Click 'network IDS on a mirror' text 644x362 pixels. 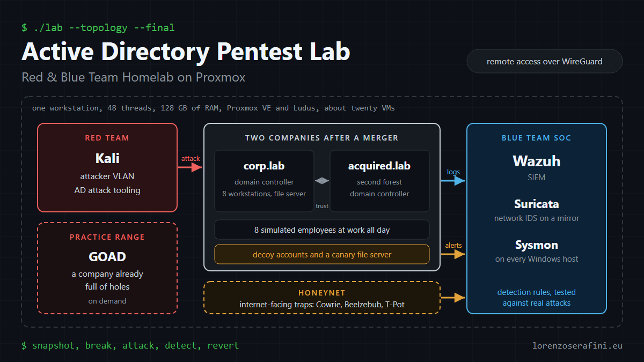click(537, 218)
